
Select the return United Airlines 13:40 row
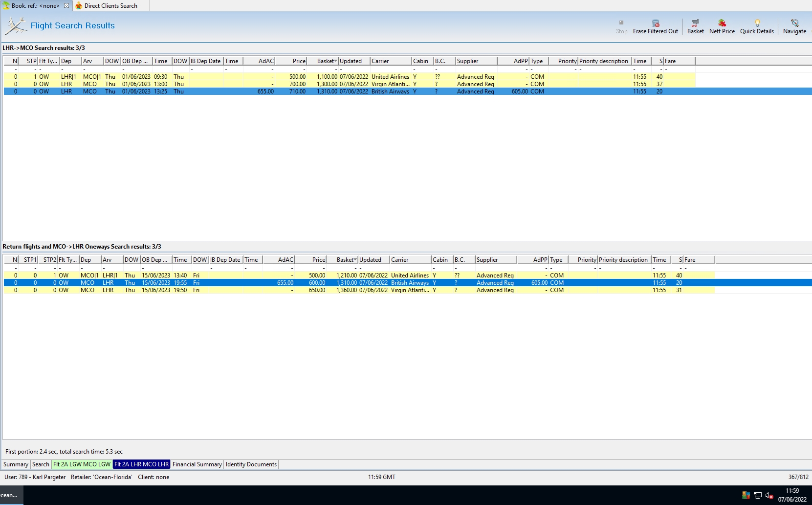pyautogui.click(x=359, y=275)
